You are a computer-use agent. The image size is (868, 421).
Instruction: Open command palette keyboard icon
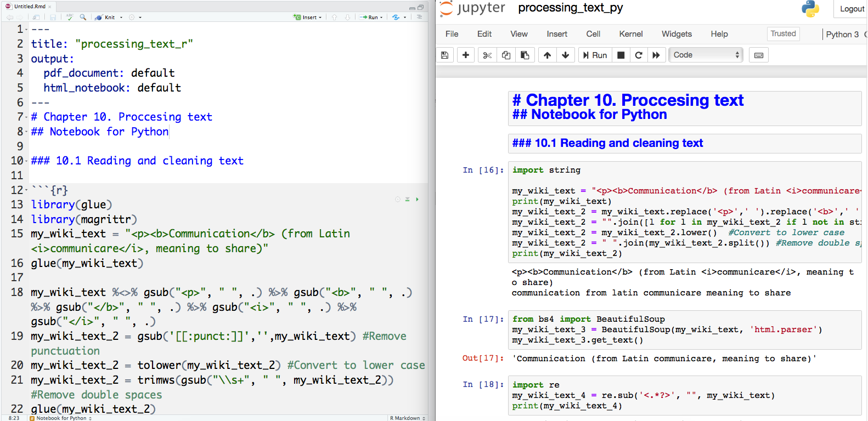point(759,55)
